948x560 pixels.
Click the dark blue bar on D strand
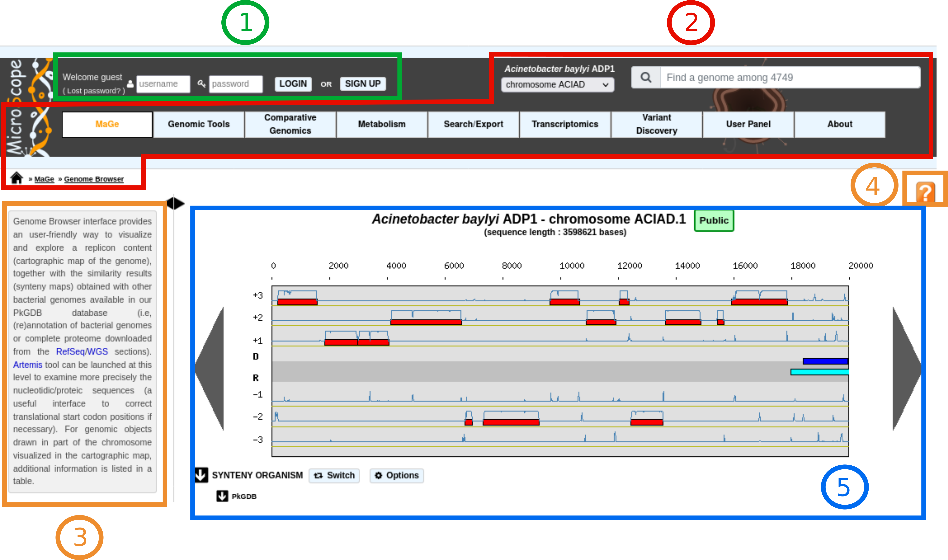pos(825,361)
